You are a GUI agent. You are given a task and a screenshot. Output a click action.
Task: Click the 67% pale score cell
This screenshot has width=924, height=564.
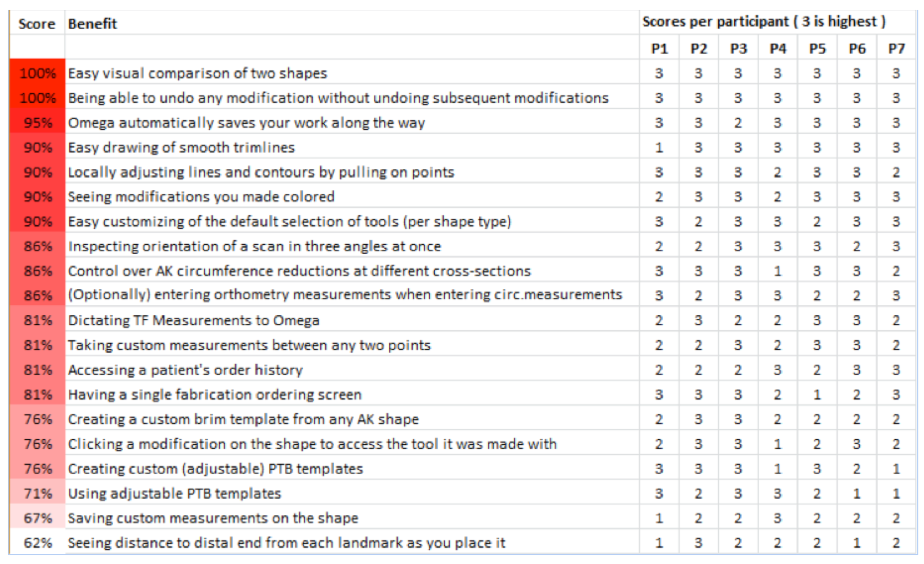tap(38, 518)
